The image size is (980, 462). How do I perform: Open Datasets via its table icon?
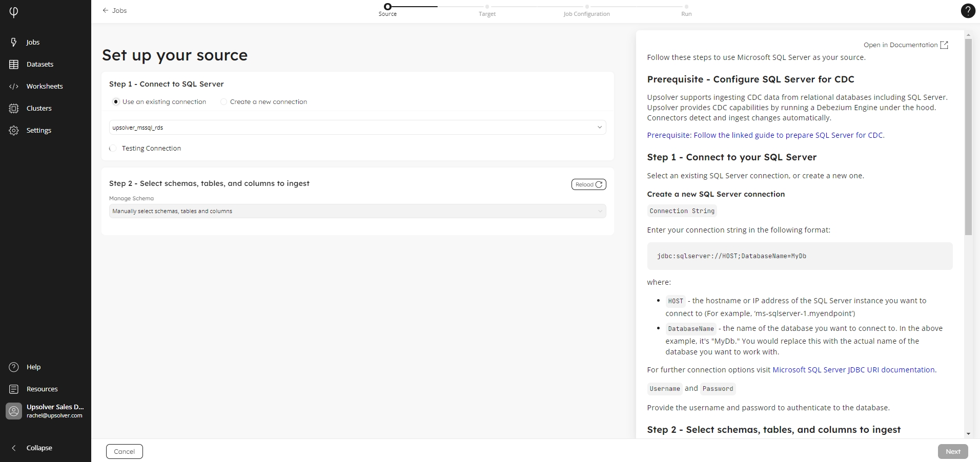(x=14, y=64)
